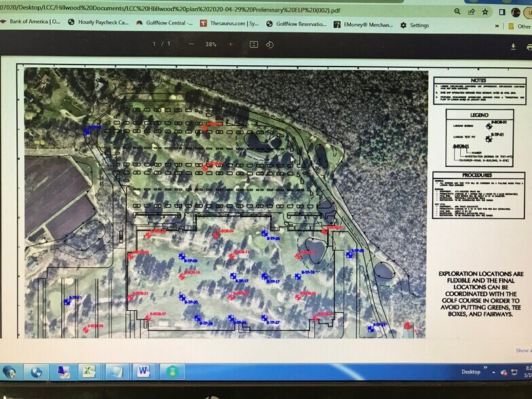Toggle the browser side panel
Screen dimensions: 532x399
click(x=501, y=12)
